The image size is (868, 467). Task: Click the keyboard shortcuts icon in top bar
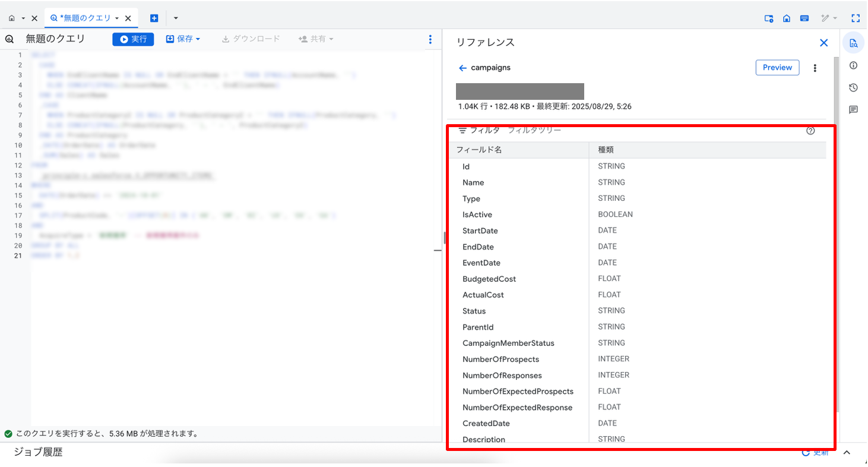pyautogui.click(x=804, y=18)
